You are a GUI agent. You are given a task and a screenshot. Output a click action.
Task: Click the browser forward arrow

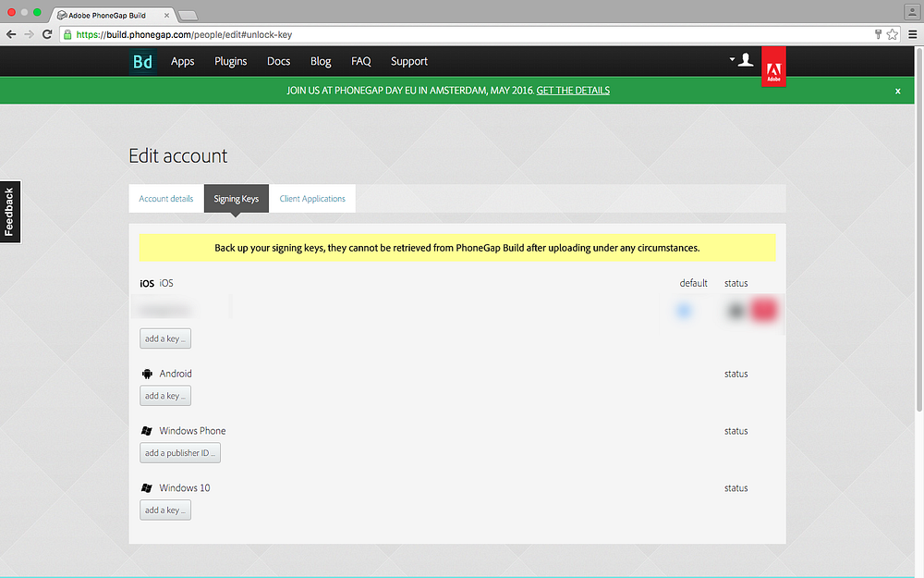click(29, 34)
